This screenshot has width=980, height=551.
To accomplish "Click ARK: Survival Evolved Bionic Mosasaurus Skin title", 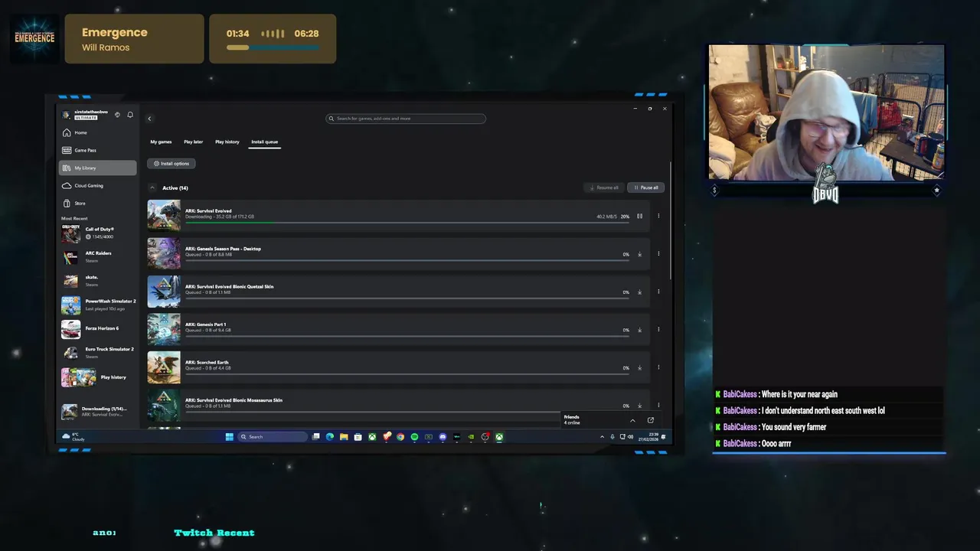I will pyautogui.click(x=234, y=400).
